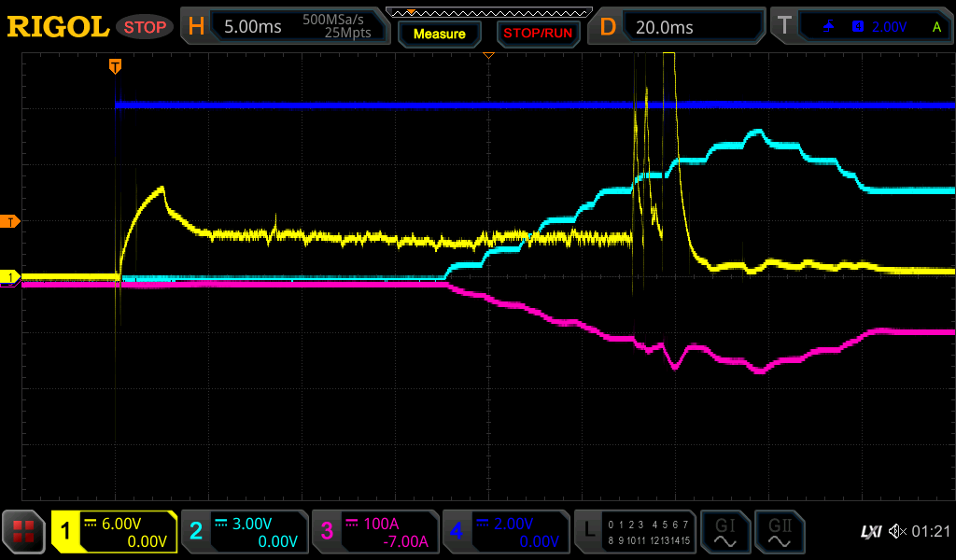Click the RIGOL logo
This screenshot has width=956, height=560.
coord(58,27)
